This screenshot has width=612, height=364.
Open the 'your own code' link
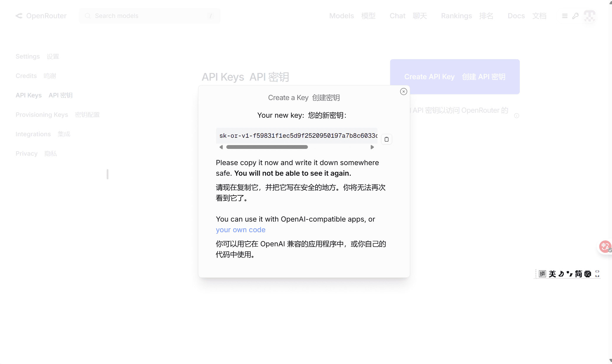[x=240, y=230]
